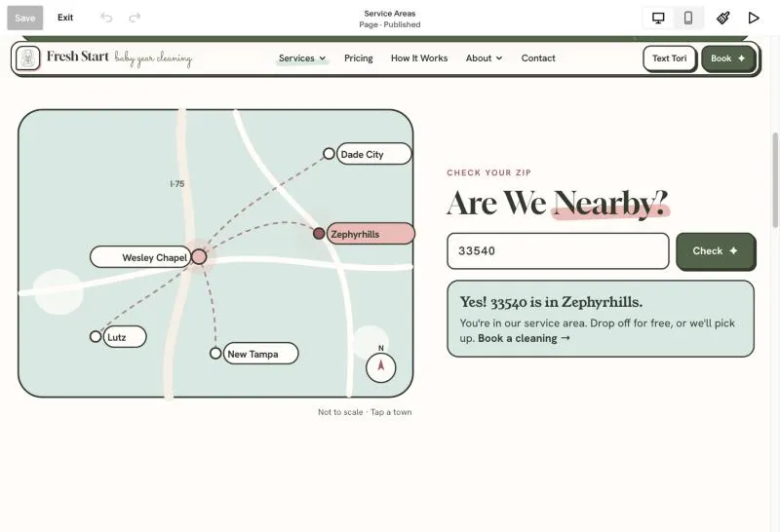
Task: Open the How It Works page
Action: [419, 58]
